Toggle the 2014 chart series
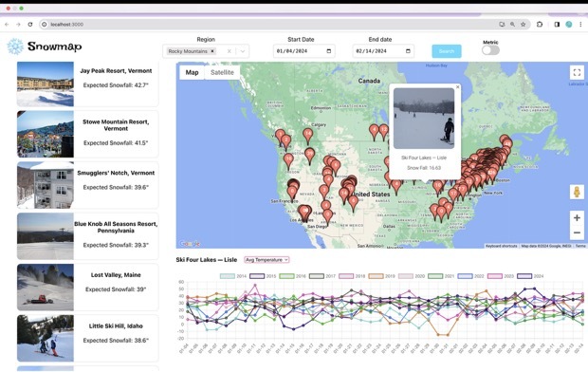Screen dimensions: 588x372 (233, 276)
